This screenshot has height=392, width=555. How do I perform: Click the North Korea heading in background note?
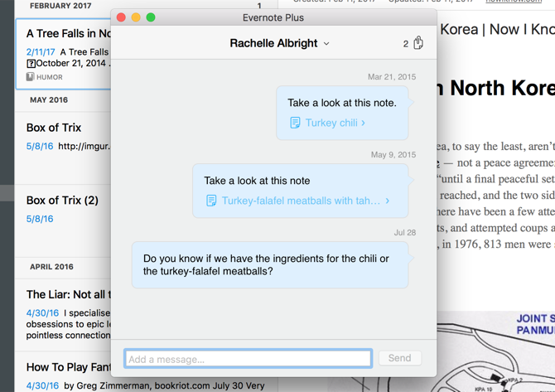(x=495, y=88)
